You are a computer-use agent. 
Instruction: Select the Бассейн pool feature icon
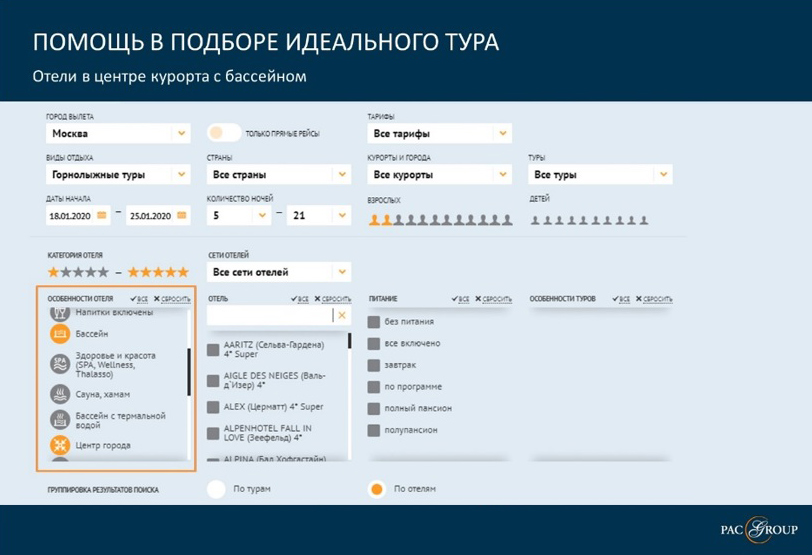(59, 333)
